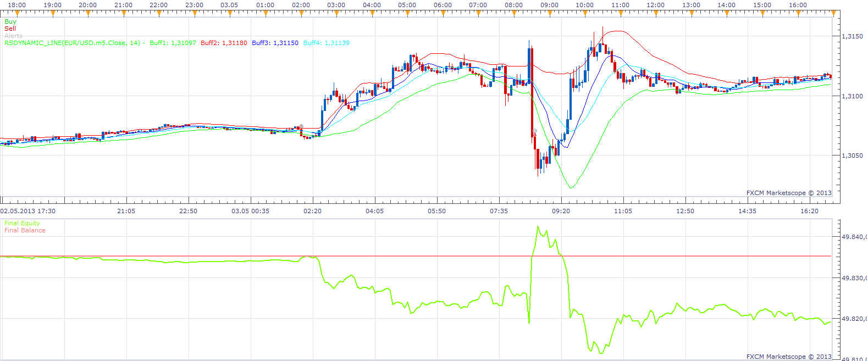Viewport: 868px width, 361px height.
Task: Click the orange marker under 04:00
Action: point(372,13)
